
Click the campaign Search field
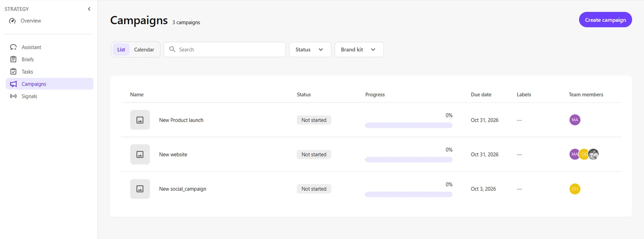[225, 50]
